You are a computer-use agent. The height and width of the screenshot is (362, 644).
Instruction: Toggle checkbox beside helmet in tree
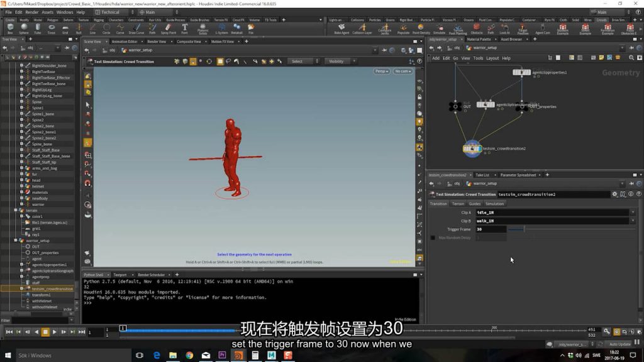pos(22,186)
